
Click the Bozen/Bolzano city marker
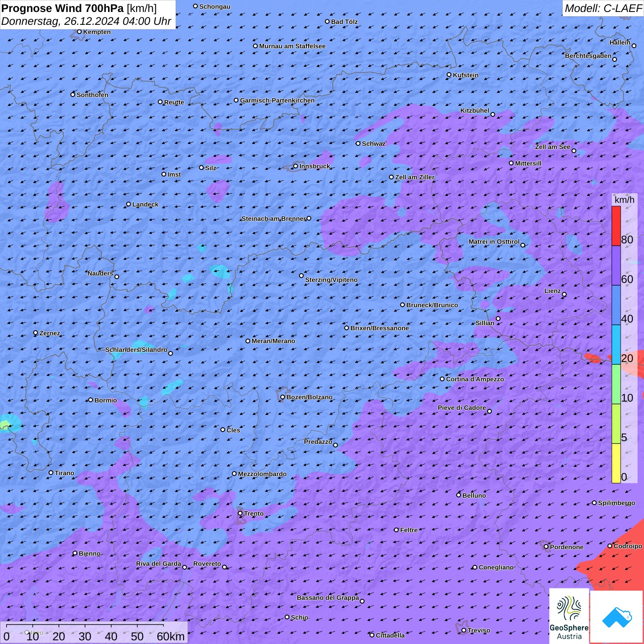[282, 397]
